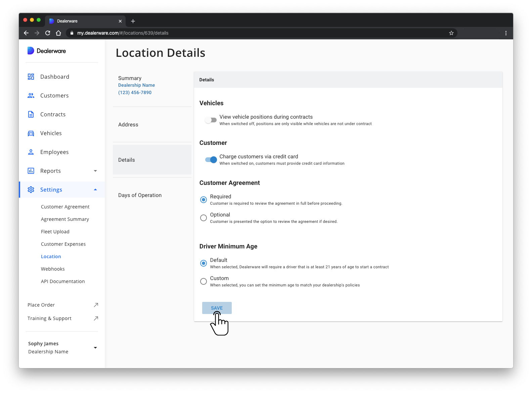Click the Reports chart icon
This screenshot has width=532, height=393.
coord(31,171)
